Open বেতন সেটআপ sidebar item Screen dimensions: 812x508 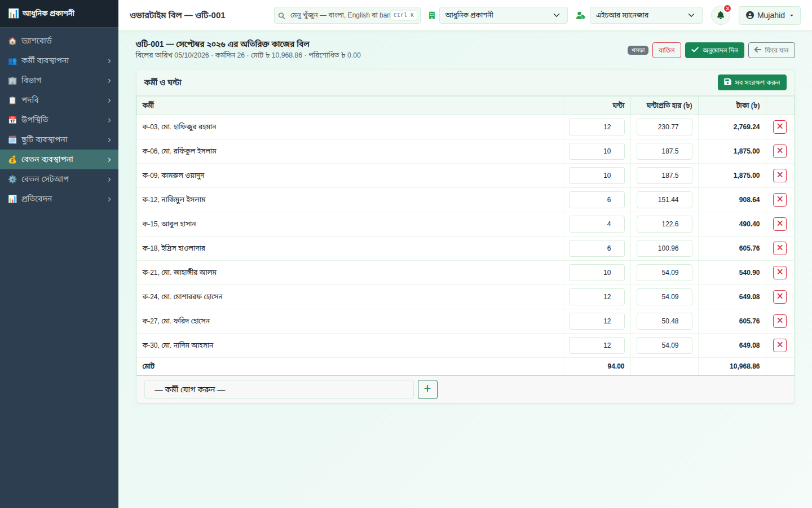pos(59,179)
